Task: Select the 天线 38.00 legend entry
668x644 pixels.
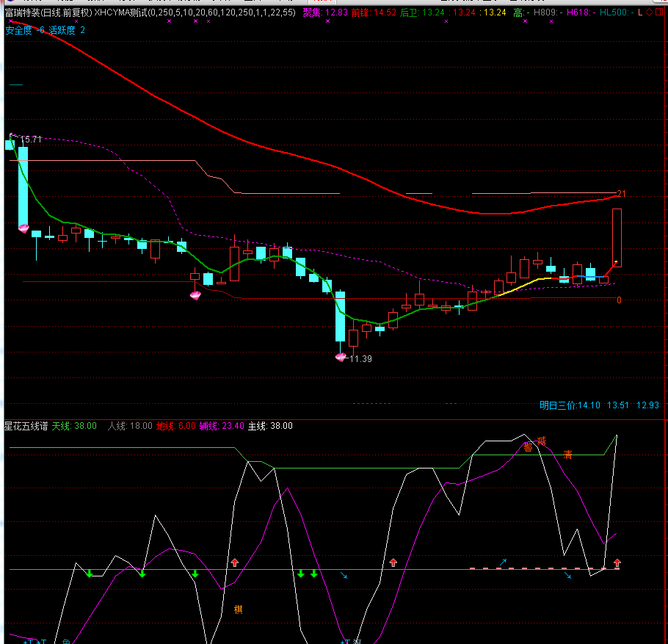Action: 74,426
